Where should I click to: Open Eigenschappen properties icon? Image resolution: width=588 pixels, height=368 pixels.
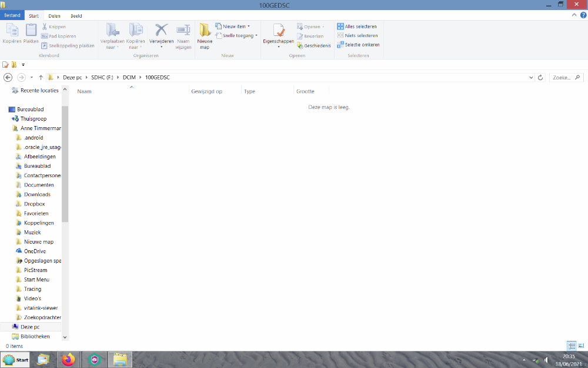(x=278, y=32)
